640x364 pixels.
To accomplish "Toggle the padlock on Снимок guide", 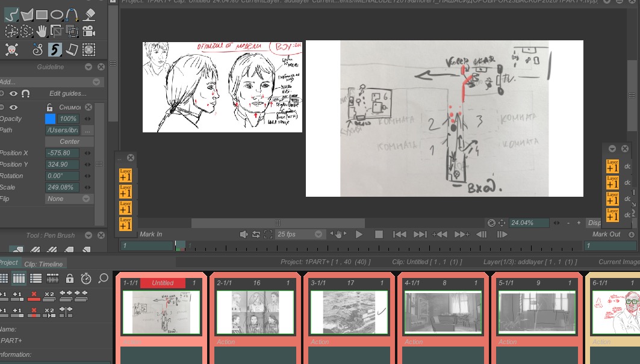I will (x=49, y=107).
